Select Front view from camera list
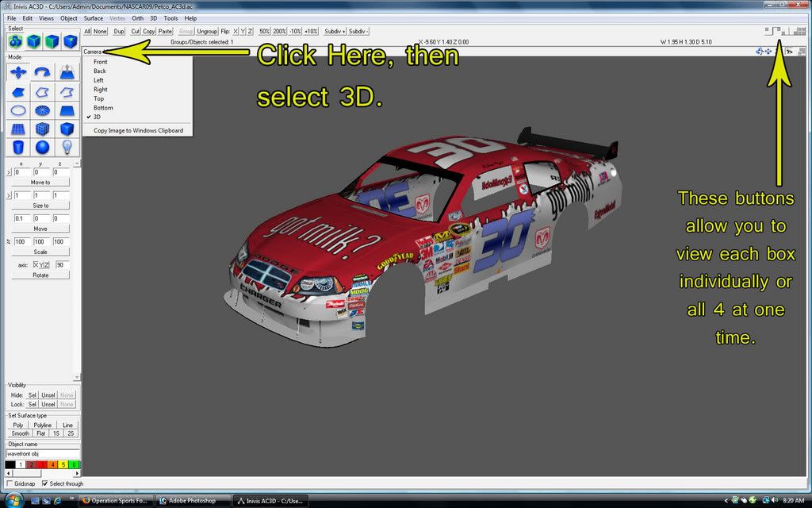Screen dimensions: 812x508 pos(101,62)
